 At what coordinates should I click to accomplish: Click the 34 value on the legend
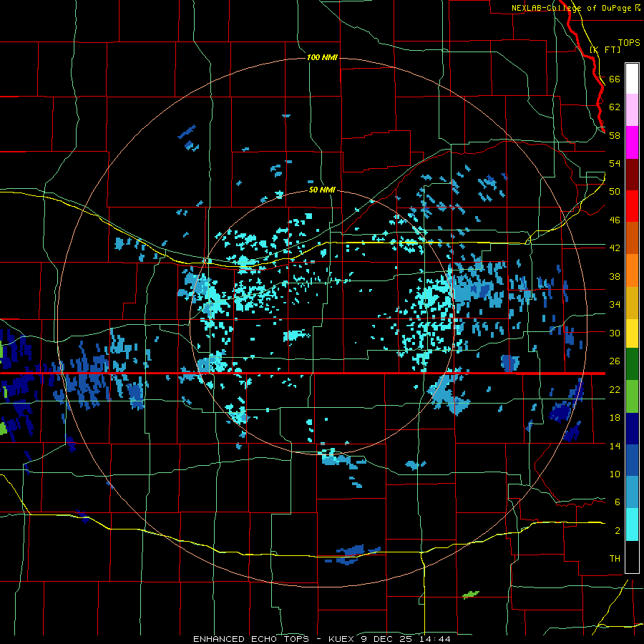pos(615,305)
